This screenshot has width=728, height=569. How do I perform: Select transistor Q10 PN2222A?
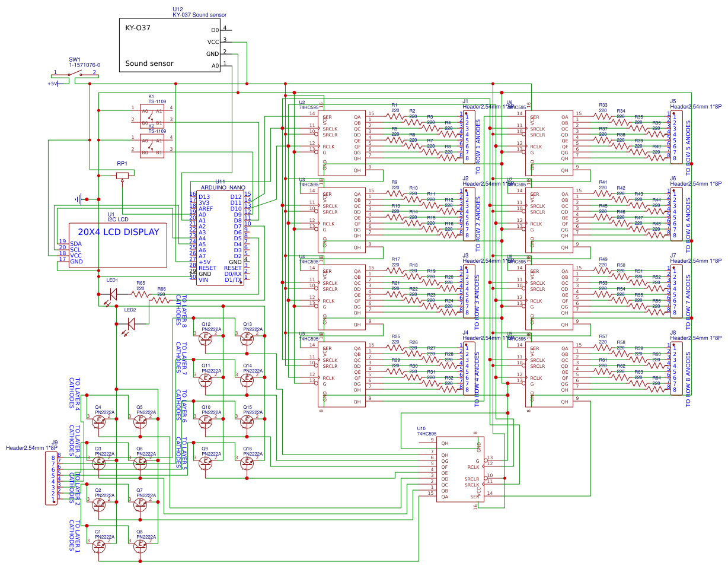206,421
